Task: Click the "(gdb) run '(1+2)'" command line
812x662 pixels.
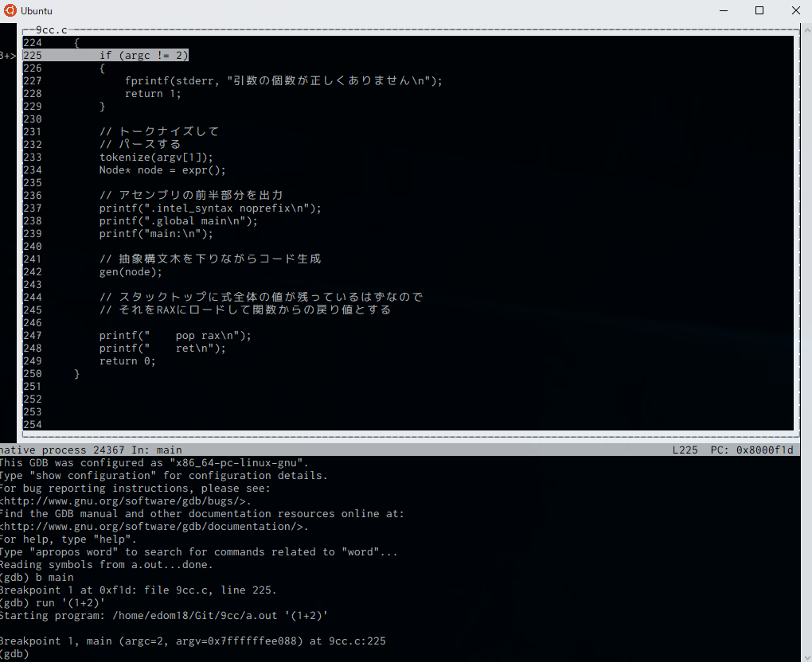Action: (53, 603)
